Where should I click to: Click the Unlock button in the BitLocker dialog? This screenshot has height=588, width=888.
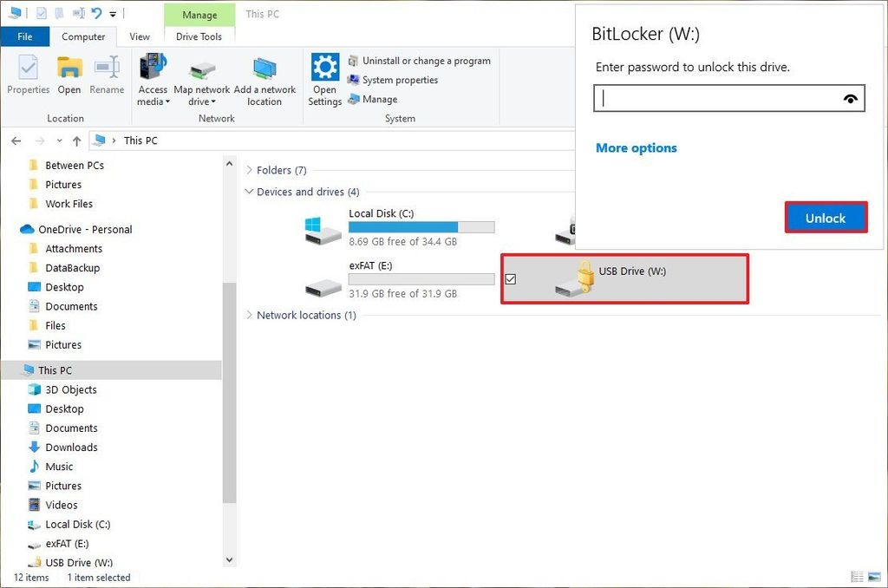825,218
